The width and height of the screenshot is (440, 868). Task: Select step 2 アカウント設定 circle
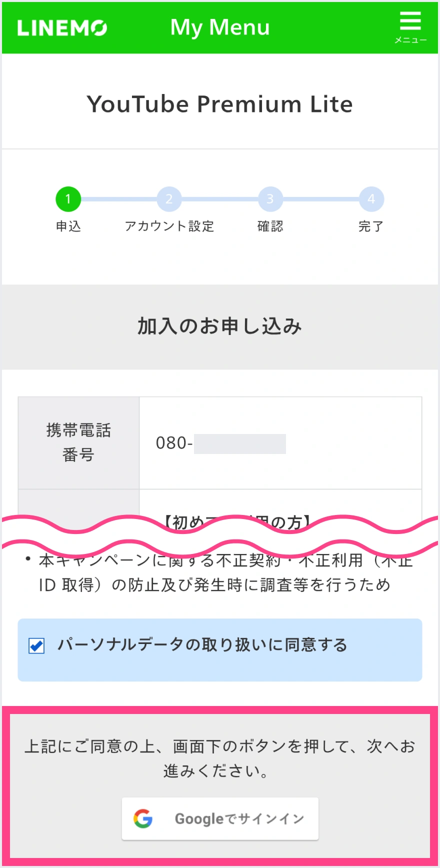point(169,199)
